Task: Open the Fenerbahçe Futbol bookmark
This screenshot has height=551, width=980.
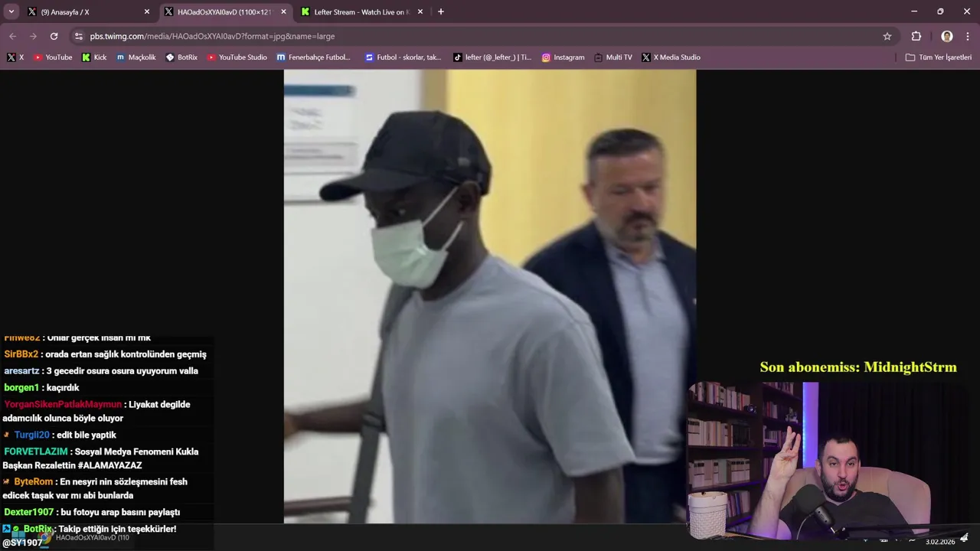Action: click(314, 57)
